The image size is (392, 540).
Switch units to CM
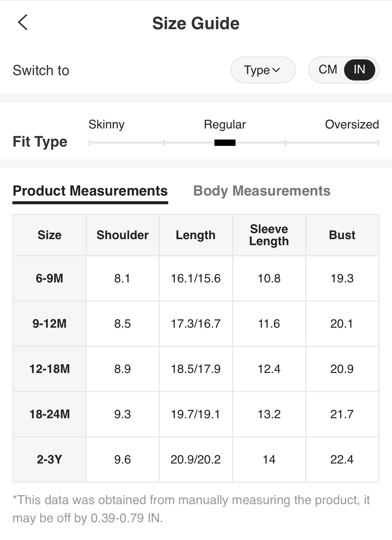[328, 70]
